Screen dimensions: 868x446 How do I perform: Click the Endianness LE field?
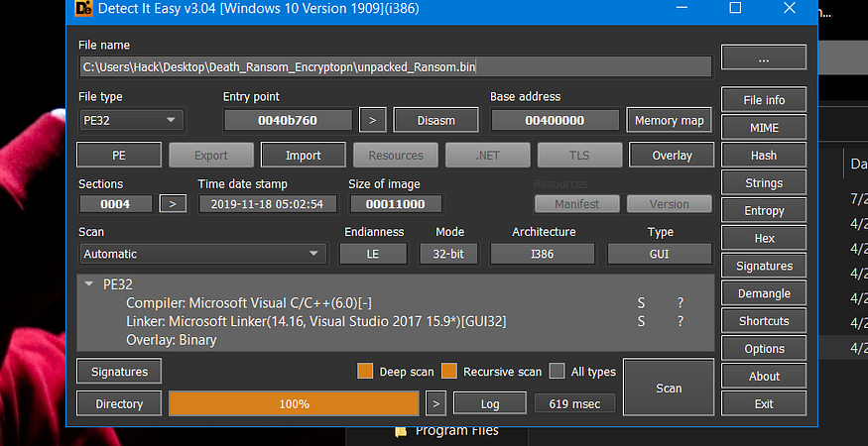coord(373,254)
